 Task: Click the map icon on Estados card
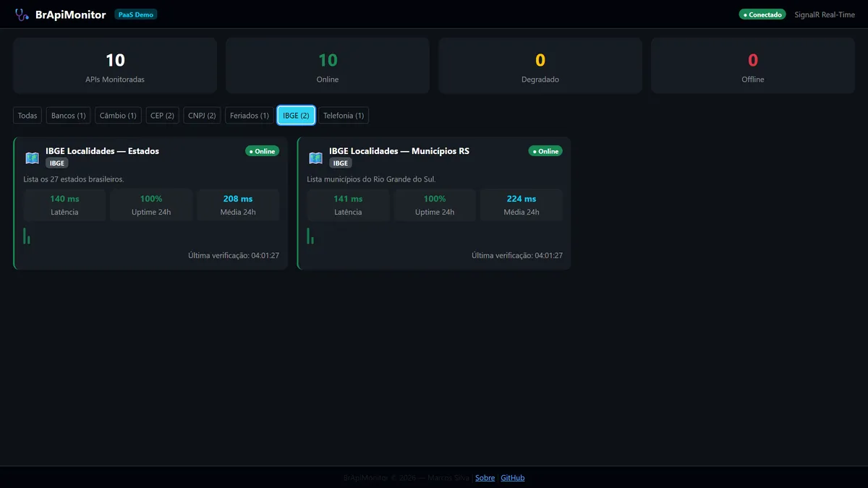tap(32, 158)
